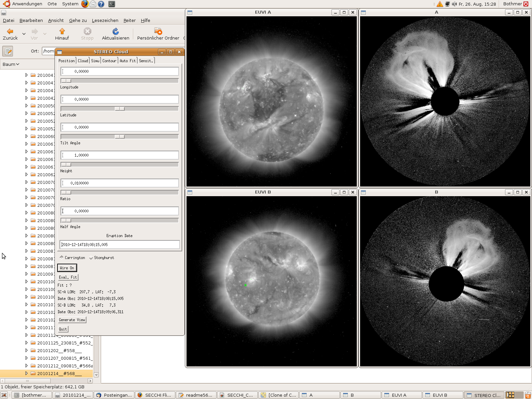
Task: Switch to the Auto Fit tab
Action: [x=128, y=61]
